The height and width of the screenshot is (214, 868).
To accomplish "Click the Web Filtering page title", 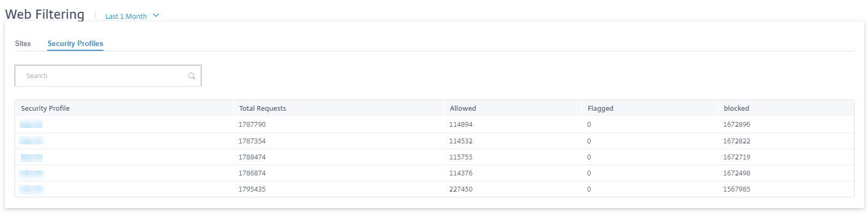I will [45, 14].
